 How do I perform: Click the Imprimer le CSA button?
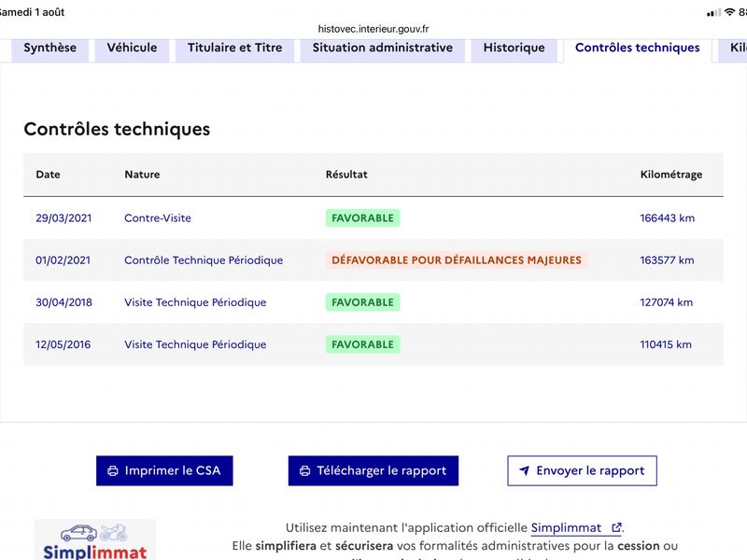click(164, 471)
